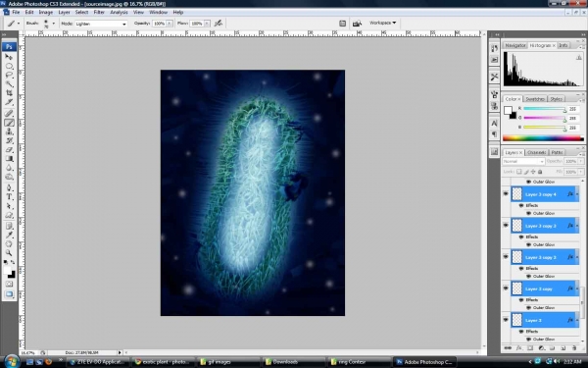Screen dimensions: 588x368
Task: Select the Healing Brush tool
Action: point(9,114)
